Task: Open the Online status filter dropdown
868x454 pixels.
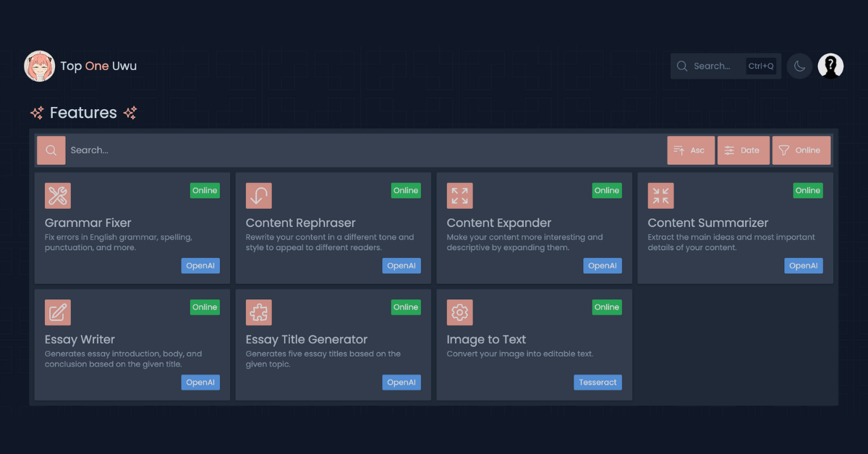Action: click(801, 150)
